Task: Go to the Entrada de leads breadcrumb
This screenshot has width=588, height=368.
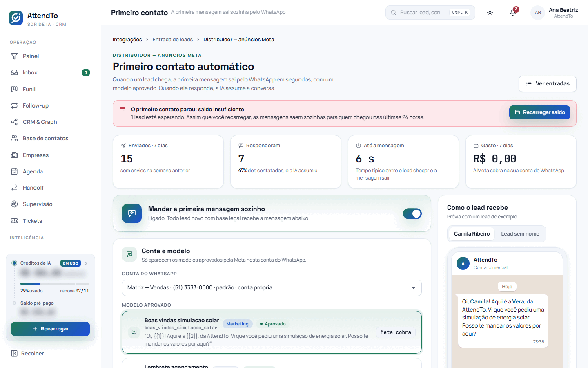Action: [173, 40]
